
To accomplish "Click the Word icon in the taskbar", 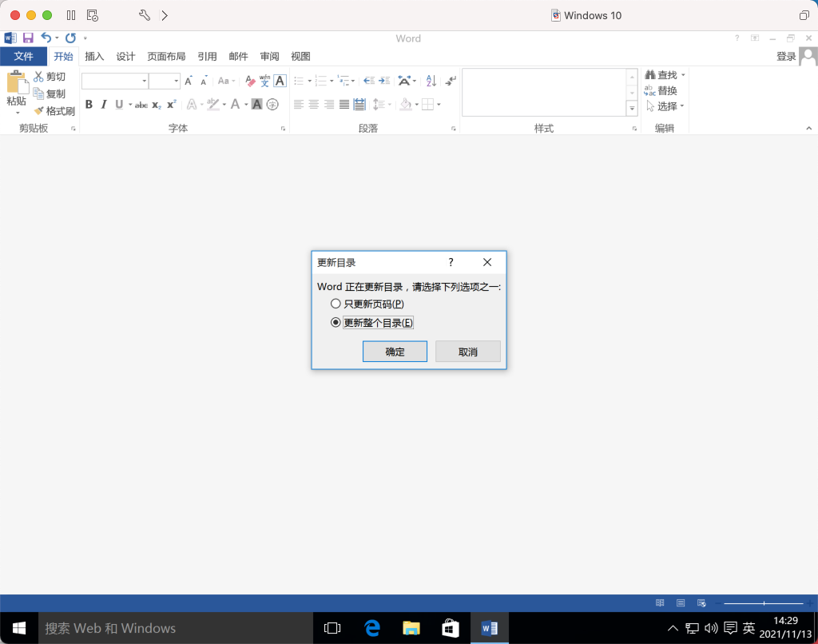I will point(490,628).
